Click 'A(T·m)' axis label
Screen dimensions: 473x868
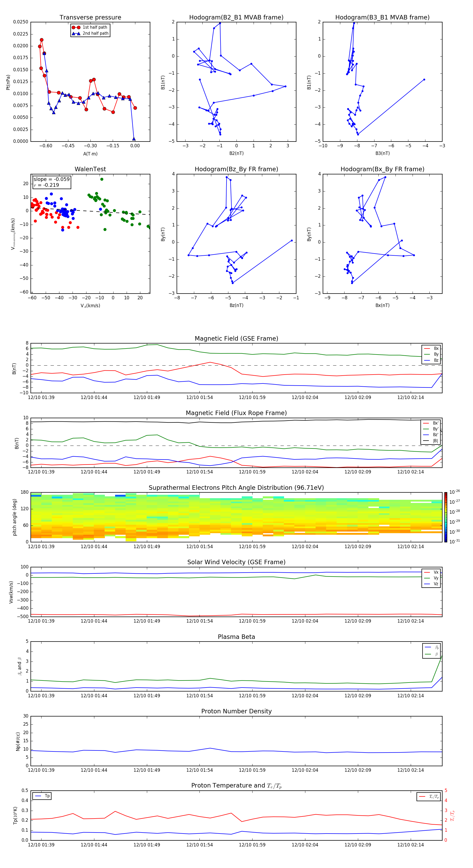(x=90, y=154)
